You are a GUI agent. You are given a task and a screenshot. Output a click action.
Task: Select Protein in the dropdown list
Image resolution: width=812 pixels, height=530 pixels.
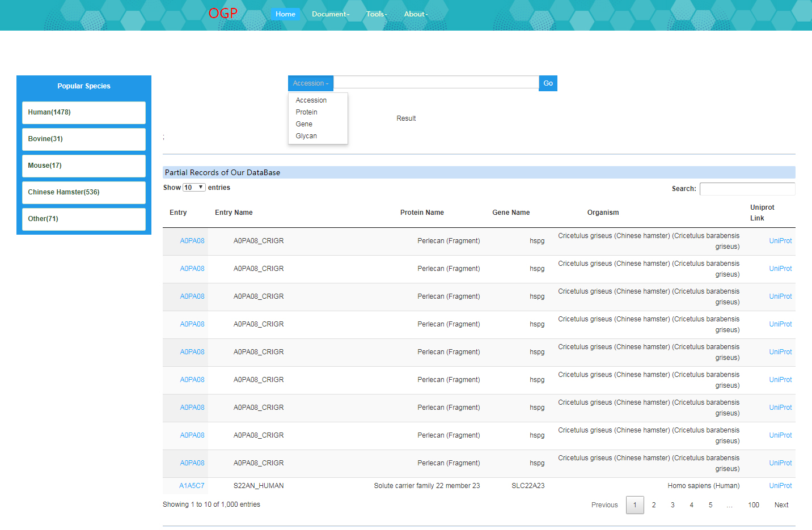(307, 112)
